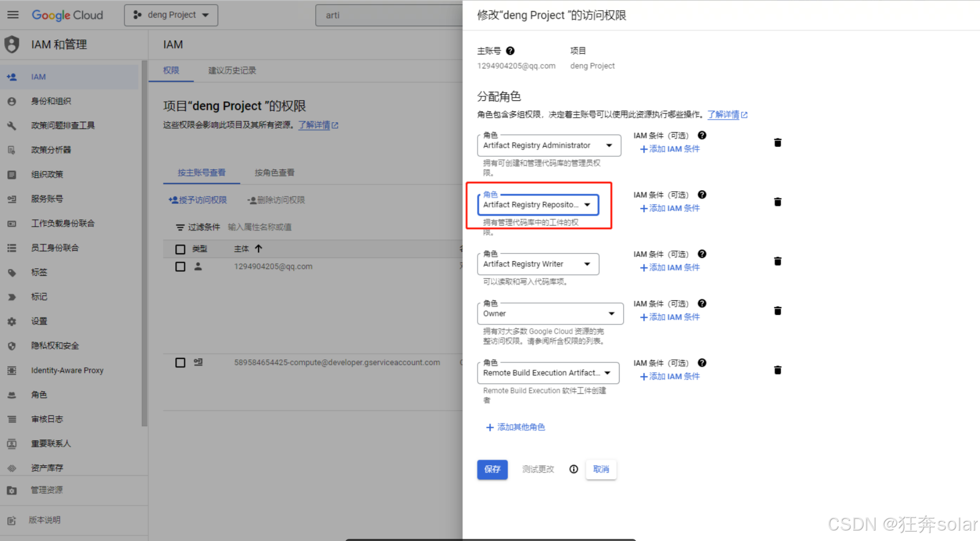Click 删除访问权限 button
980x541 pixels.
[276, 200]
